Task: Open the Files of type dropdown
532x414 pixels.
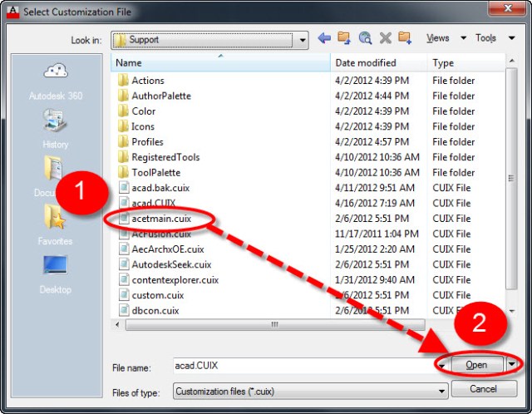Action: point(441,390)
